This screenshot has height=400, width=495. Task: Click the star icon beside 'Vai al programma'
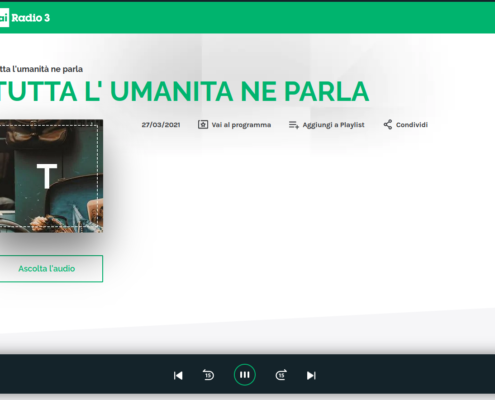point(203,125)
